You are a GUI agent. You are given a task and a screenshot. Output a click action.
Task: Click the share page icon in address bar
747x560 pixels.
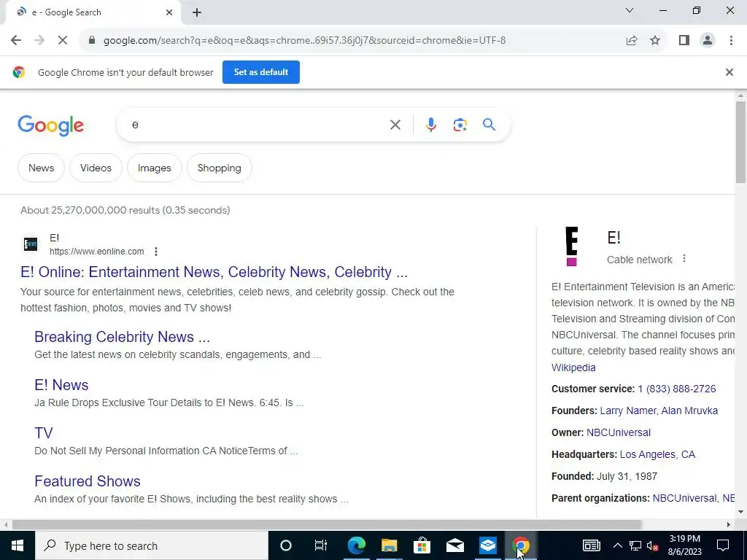pos(632,41)
